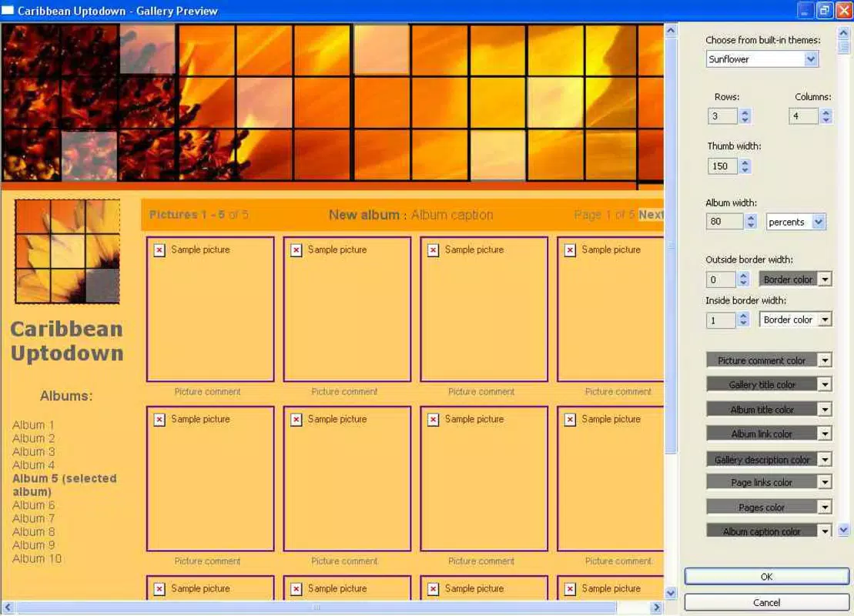Click the Inside border width spinner arrows
The width and height of the screenshot is (854, 616).
743,320
